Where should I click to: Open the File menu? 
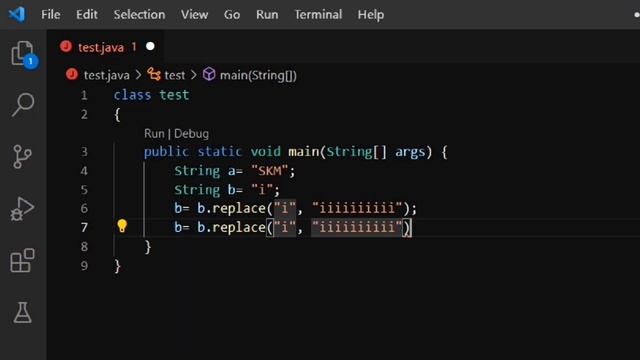tap(51, 15)
